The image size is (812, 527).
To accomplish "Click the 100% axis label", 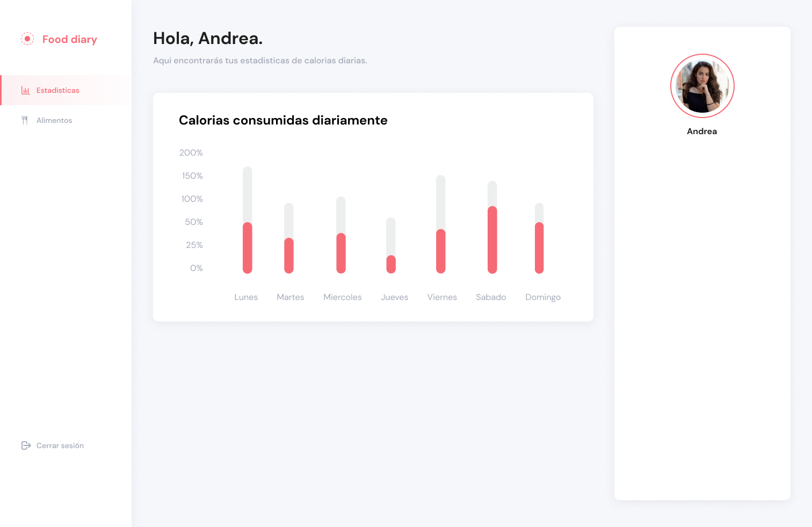I will (x=192, y=199).
